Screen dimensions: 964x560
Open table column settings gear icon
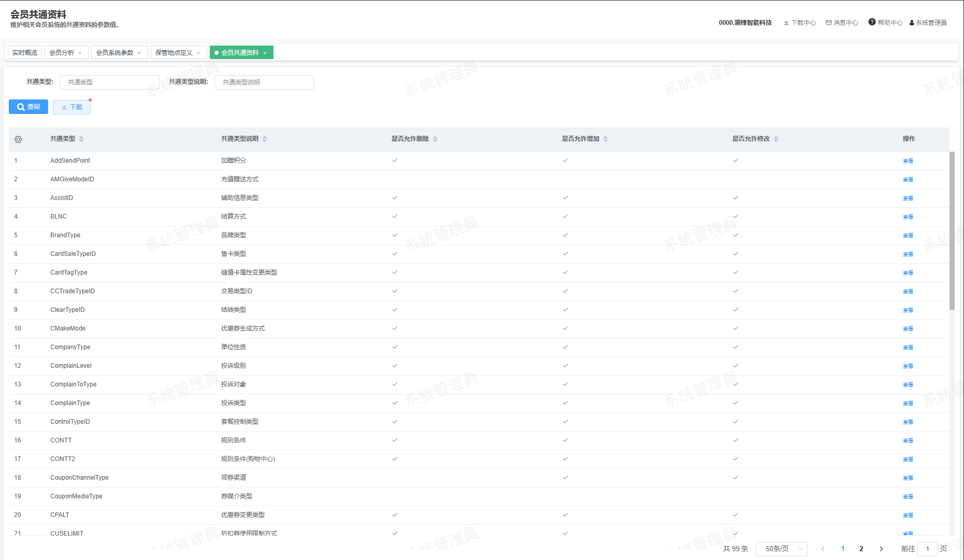coord(18,139)
